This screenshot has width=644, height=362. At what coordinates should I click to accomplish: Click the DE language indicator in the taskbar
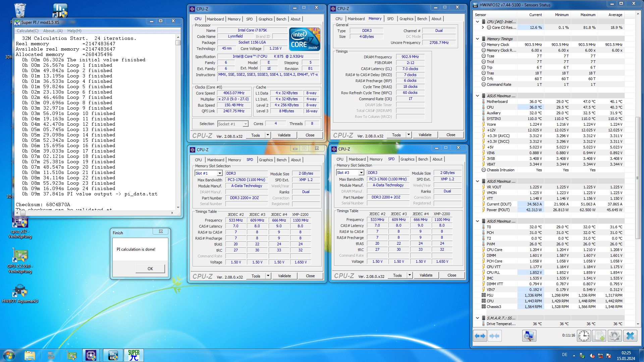tap(565, 355)
